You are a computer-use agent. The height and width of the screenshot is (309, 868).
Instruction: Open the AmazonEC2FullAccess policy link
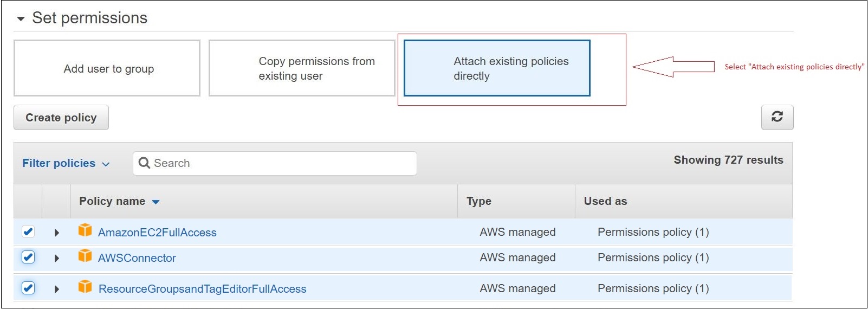[157, 233]
